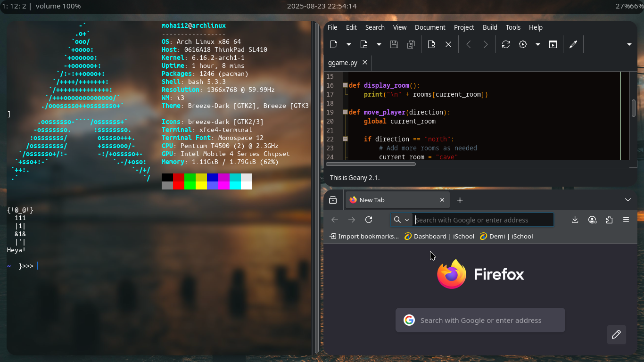Collapse the display_room function fold marker
The height and width of the screenshot is (362, 644).
pyautogui.click(x=345, y=85)
